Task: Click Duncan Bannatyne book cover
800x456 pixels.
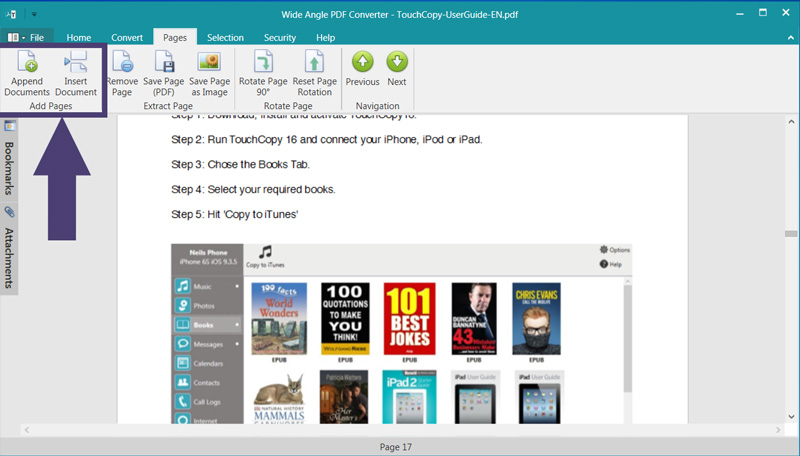Action: click(x=474, y=319)
